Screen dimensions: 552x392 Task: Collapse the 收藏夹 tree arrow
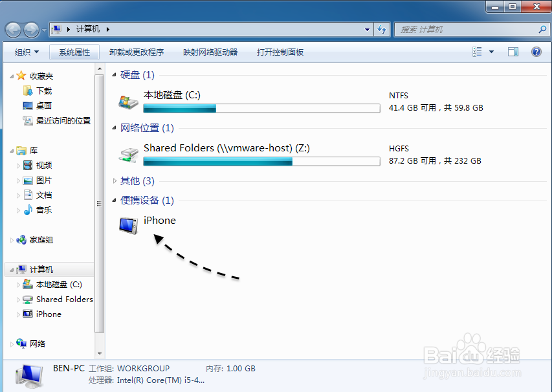click(x=12, y=76)
